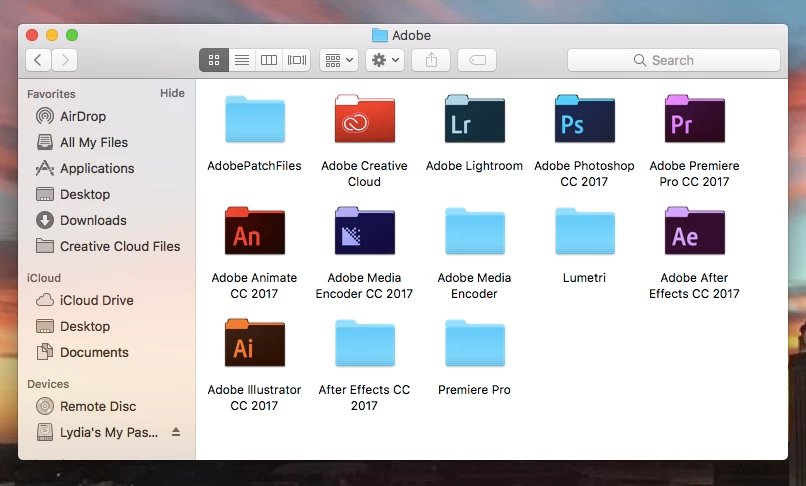Switch to Cover Flow view
Viewport: 806px width, 486px height.
click(297, 60)
